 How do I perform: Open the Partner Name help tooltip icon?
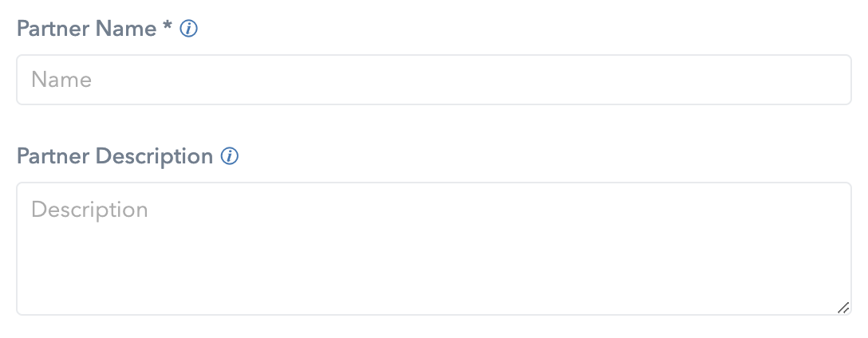(x=189, y=29)
